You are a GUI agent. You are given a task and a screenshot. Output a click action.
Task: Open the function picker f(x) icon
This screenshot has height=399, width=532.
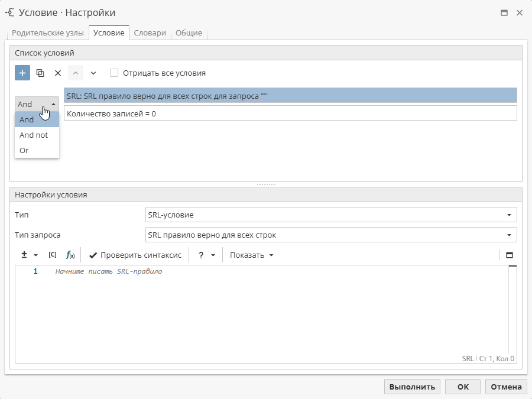pos(70,255)
